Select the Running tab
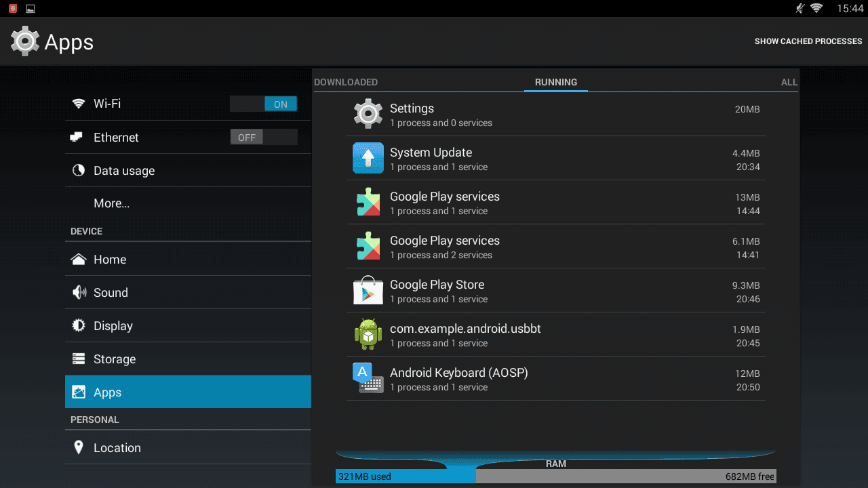The height and width of the screenshot is (488, 868). tap(556, 82)
